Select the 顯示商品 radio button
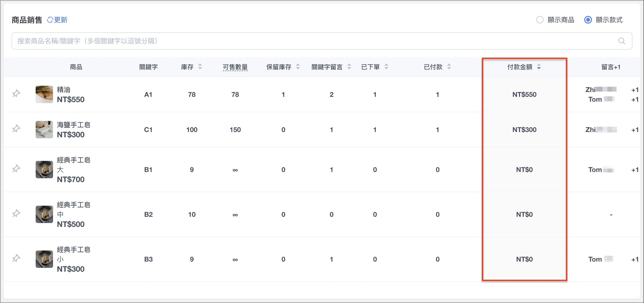Viewport: 644px width, 303px height. pos(540,20)
